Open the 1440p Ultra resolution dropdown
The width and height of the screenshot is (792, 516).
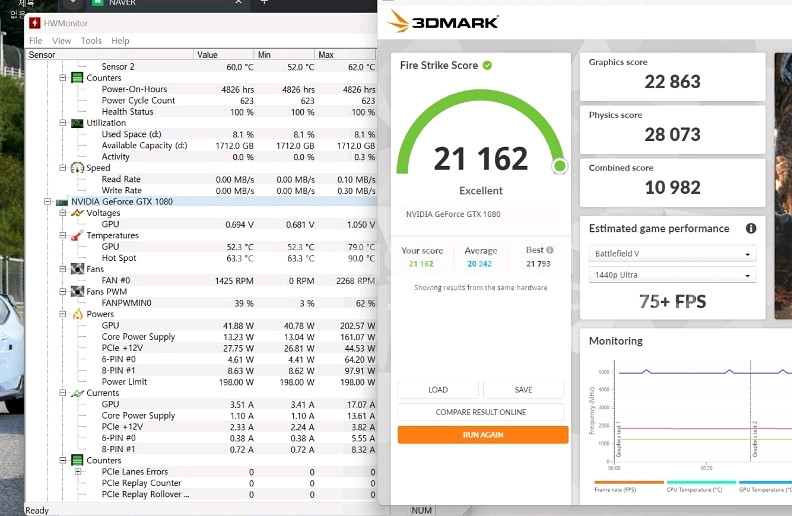(x=671, y=276)
